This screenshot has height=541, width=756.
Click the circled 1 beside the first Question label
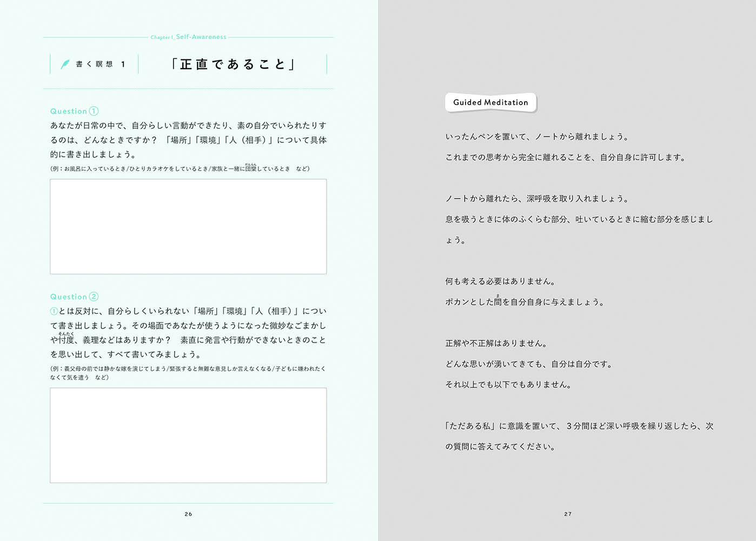coord(94,111)
